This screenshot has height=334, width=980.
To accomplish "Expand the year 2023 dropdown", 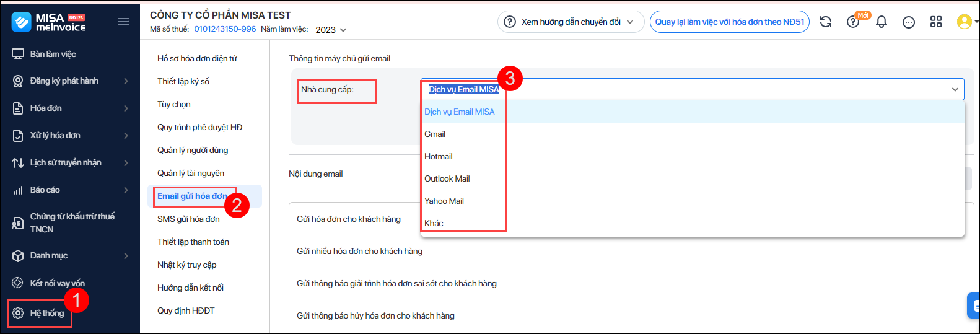I will point(331,30).
